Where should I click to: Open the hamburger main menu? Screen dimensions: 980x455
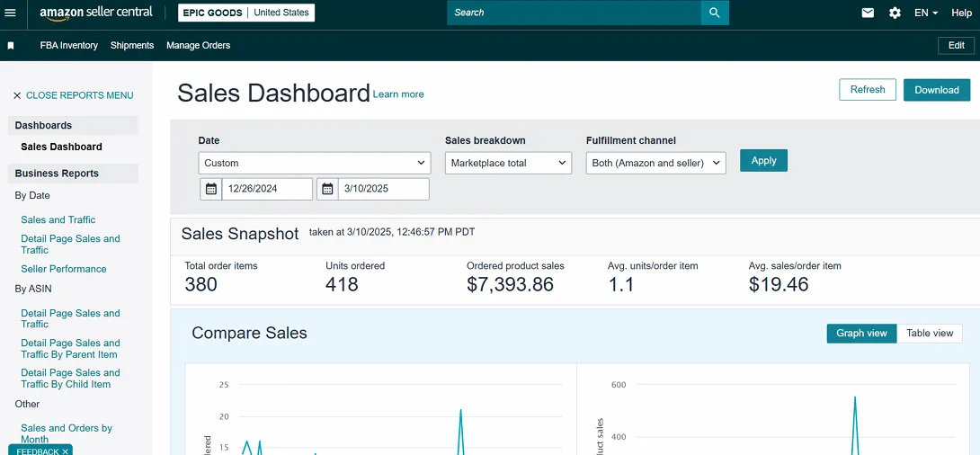[x=11, y=13]
